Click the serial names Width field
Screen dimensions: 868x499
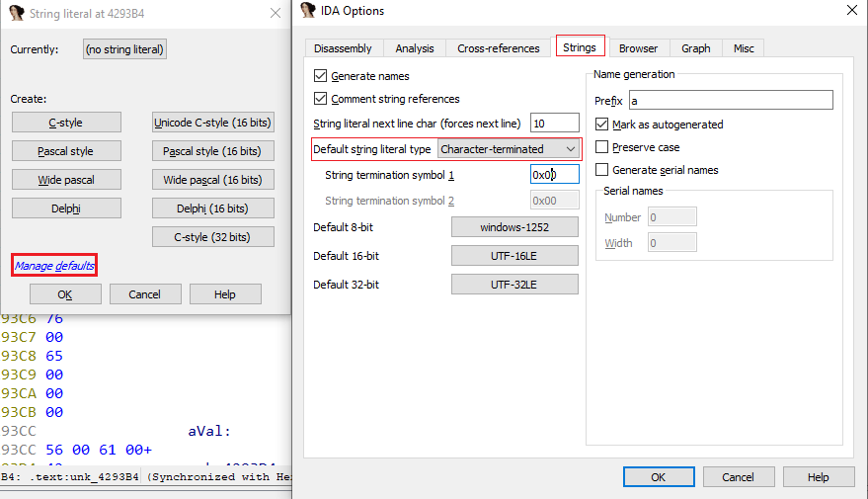(x=672, y=242)
